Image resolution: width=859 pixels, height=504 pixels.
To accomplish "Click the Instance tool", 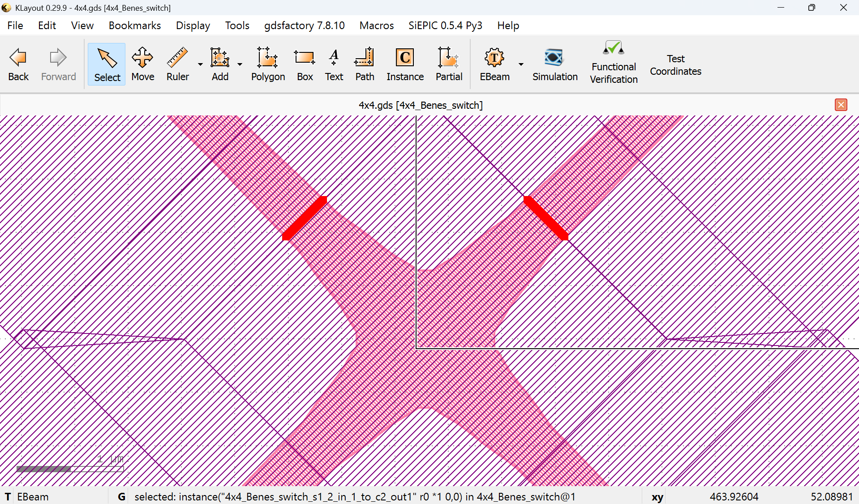I will (x=405, y=64).
